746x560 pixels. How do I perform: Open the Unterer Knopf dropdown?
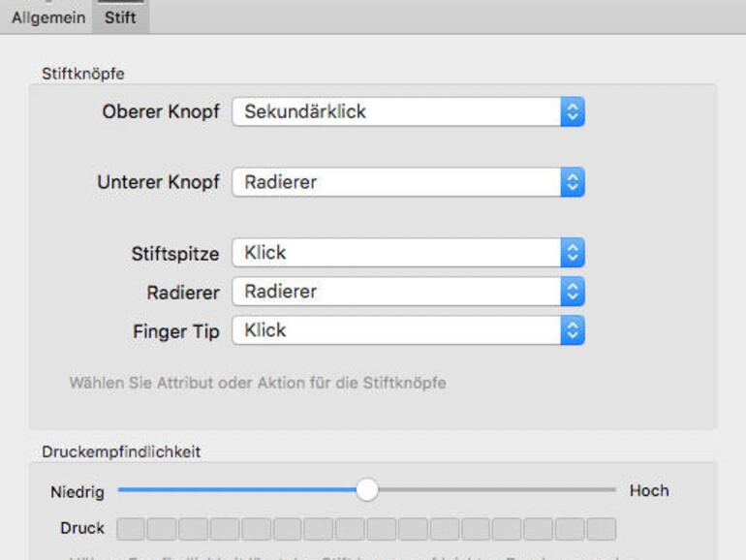click(396, 182)
